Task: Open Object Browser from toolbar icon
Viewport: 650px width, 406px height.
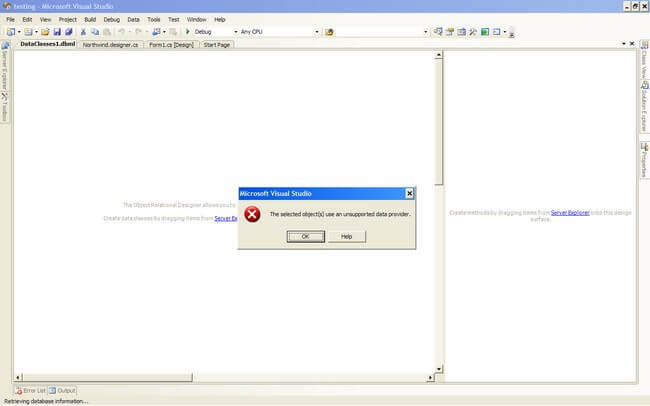Action: click(x=461, y=32)
